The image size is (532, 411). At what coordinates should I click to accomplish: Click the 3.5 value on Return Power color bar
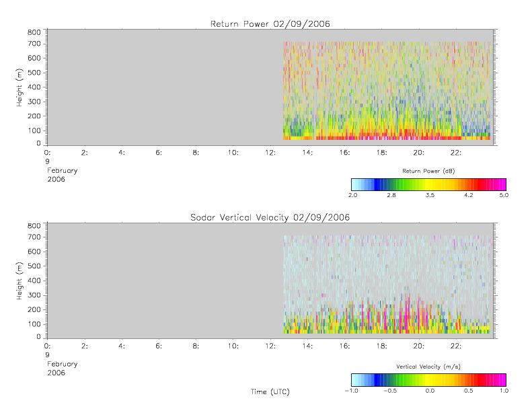coord(430,195)
